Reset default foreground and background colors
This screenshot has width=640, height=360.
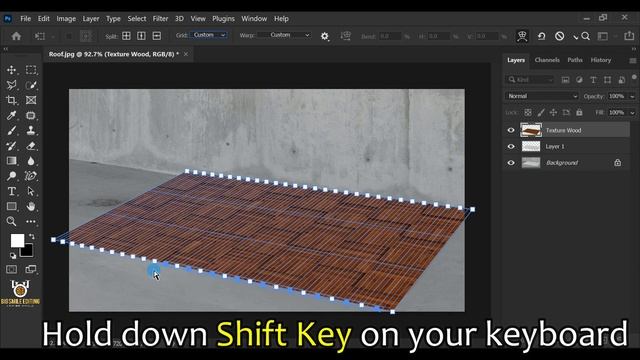pyautogui.click(x=13, y=256)
